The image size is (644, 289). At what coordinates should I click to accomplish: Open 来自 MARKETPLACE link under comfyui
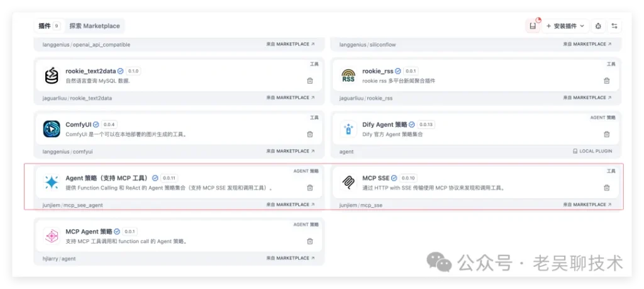point(291,151)
